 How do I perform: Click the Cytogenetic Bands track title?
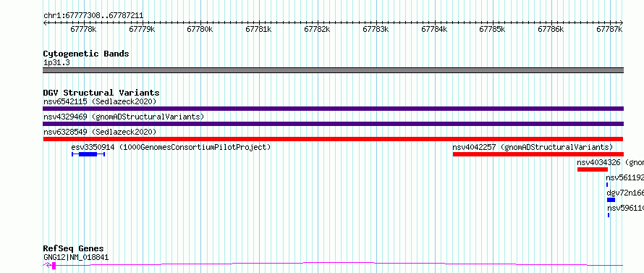pos(86,54)
